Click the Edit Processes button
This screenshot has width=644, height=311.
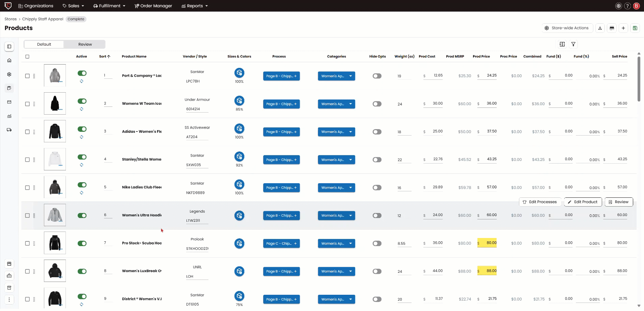click(x=540, y=202)
